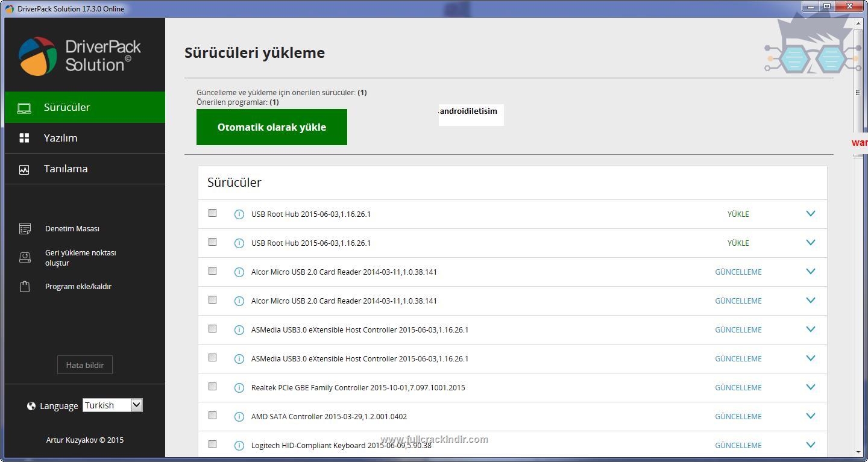Open Program ekle/kaldır
Screen dimensions: 868x462
pyautogui.click(x=78, y=287)
